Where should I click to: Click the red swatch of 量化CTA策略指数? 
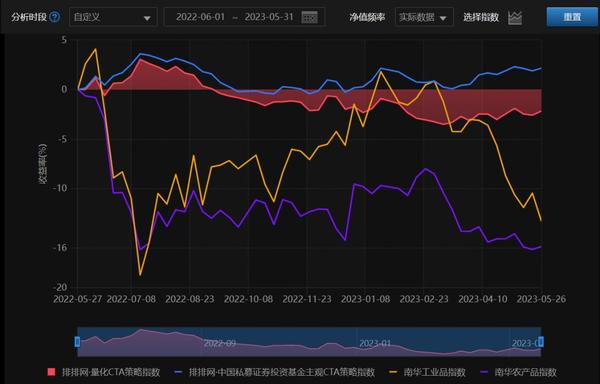(51, 372)
